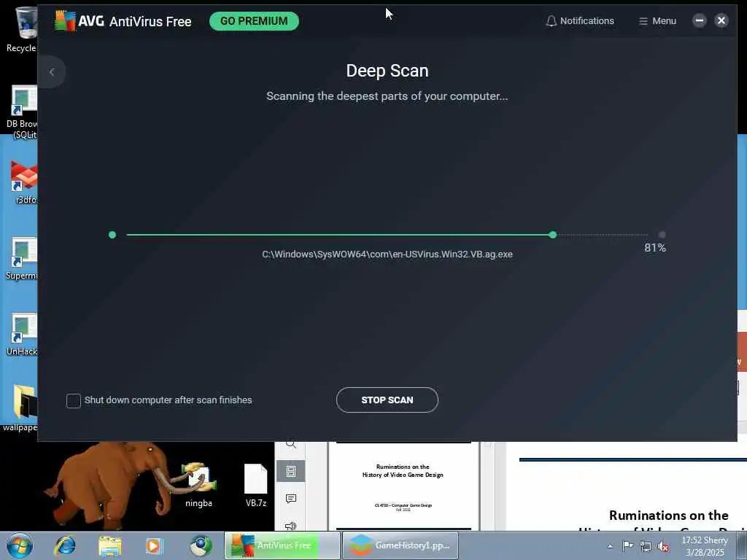Select the ningba desktop icon
The width and height of the screenshot is (747, 560).
click(x=198, y=485)
